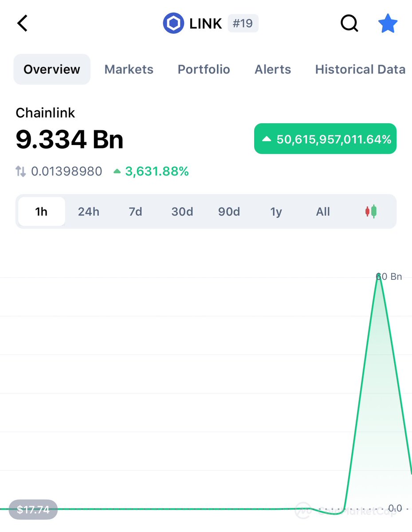Tap the green 50,615,957,011.64% change badge

pos(325,139)
